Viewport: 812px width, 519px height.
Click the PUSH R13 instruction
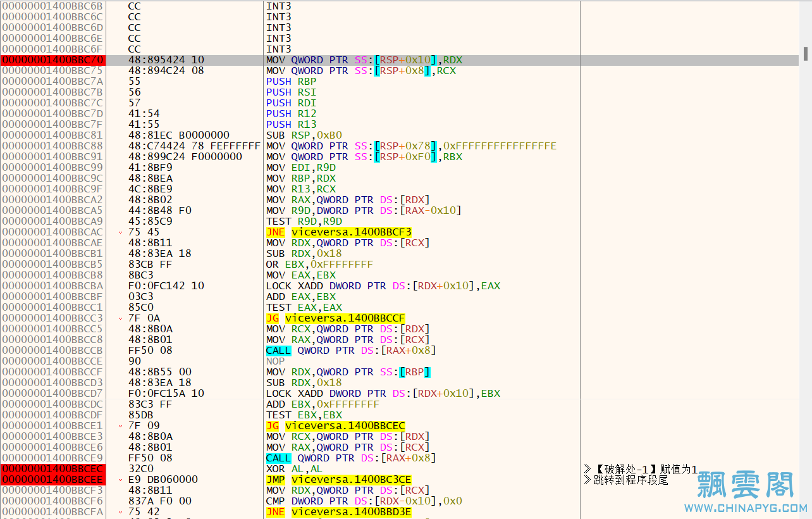click(292, 125)
